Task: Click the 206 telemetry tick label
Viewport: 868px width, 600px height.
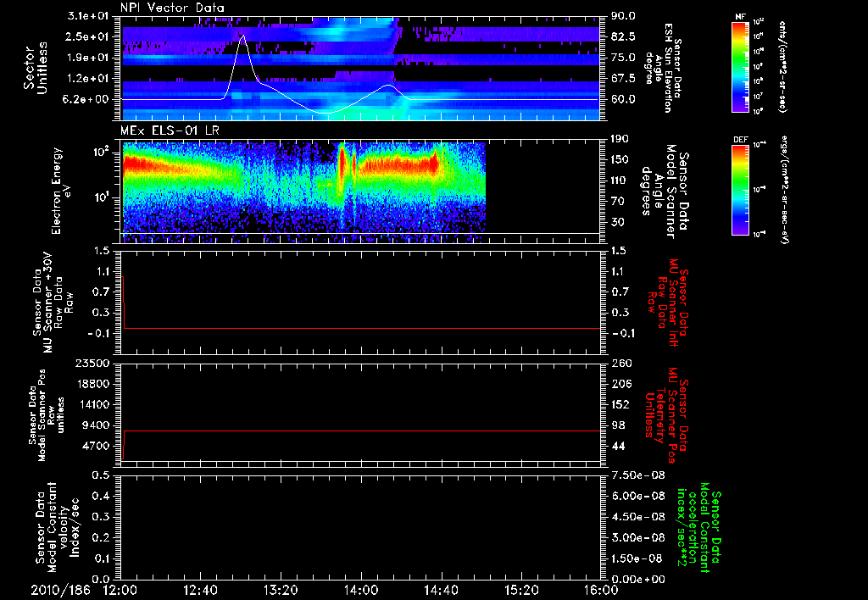Action: pyautogui.click(x=620, y=384)
